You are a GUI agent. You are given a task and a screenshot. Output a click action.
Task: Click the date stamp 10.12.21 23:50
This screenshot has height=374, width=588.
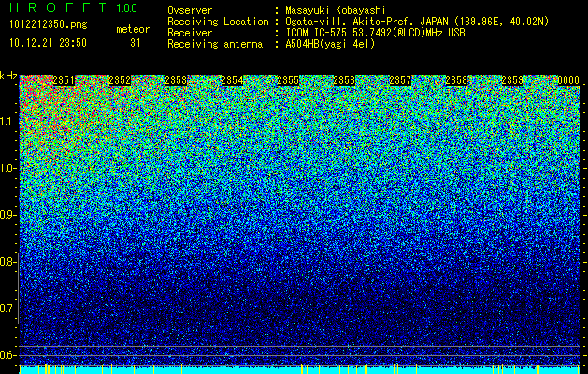coord(48,43)
